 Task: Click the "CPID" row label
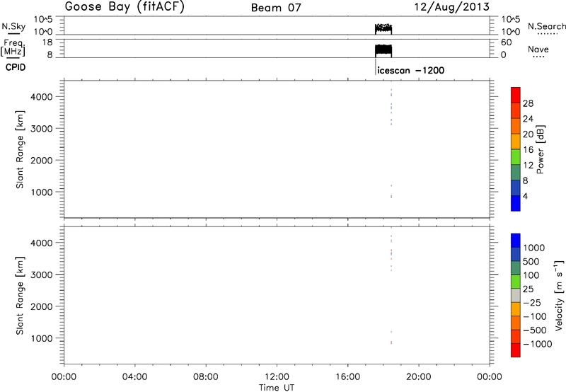[16, 67]
